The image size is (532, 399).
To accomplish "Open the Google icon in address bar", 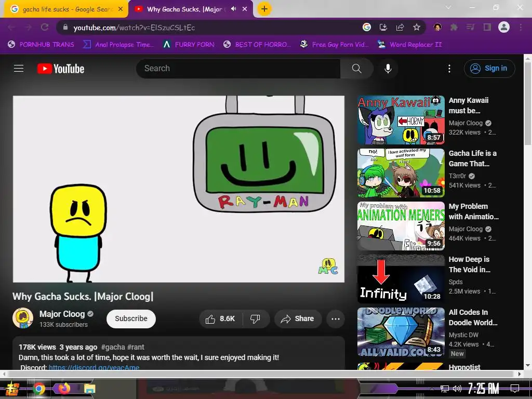I will tap(367, 27).
